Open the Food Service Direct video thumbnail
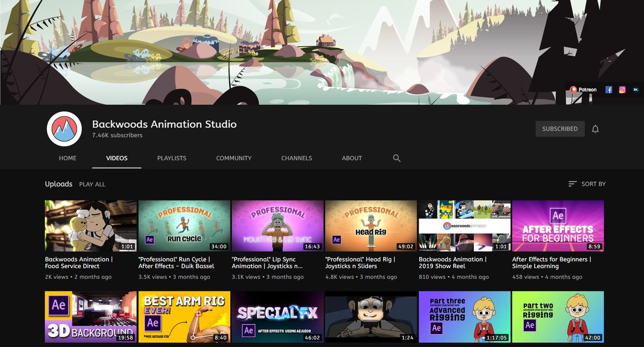Image resolution: width=644 pixels, height=347 pixels. coord(91,226)
